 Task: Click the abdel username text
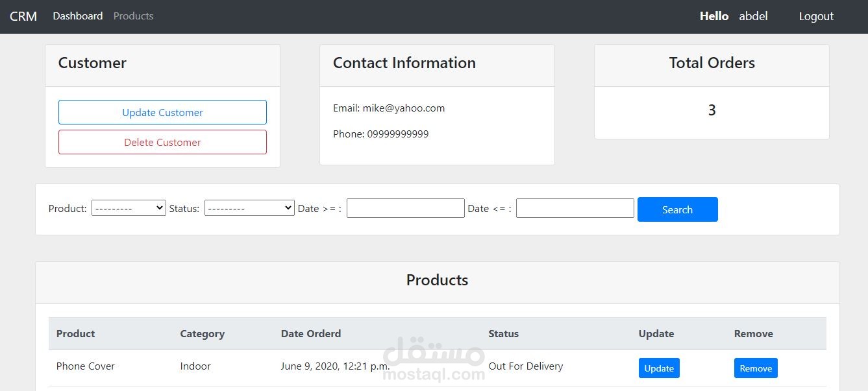click(x=753, y=16)
